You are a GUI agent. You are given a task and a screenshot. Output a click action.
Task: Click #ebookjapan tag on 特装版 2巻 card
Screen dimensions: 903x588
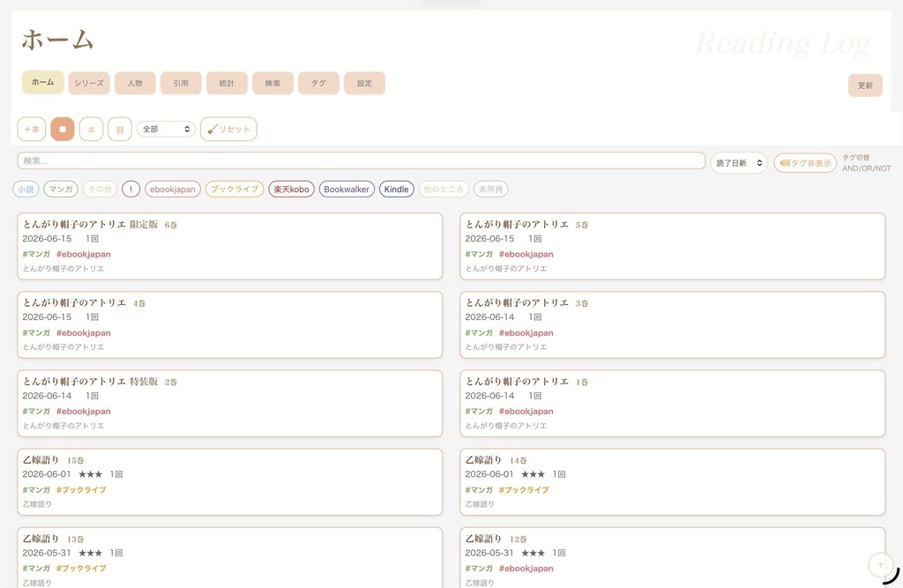pyautogui.click(x=84, y=411)
